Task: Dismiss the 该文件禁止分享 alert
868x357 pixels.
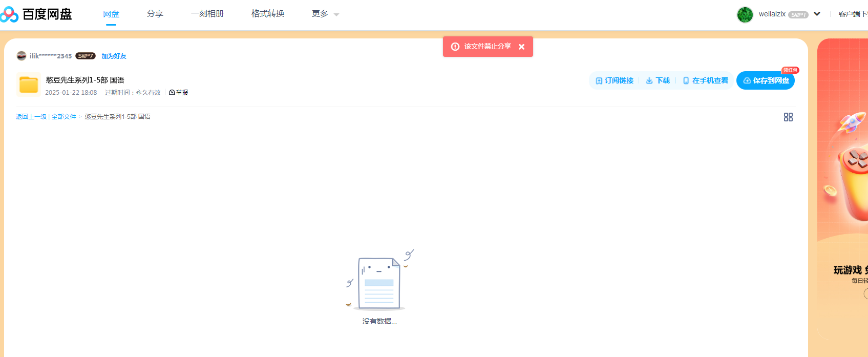Action: (521, 47)
